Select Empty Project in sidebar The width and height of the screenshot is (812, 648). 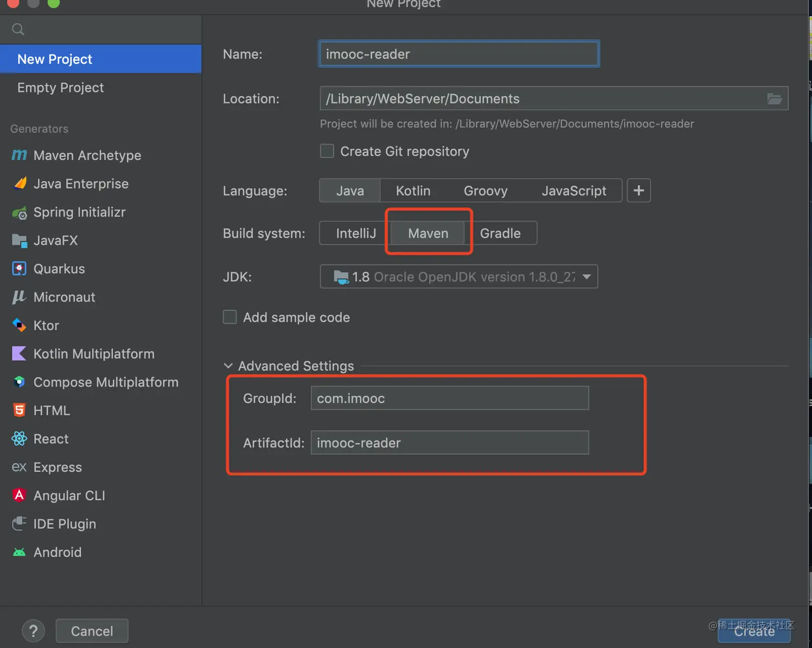(x=61, y=88)
